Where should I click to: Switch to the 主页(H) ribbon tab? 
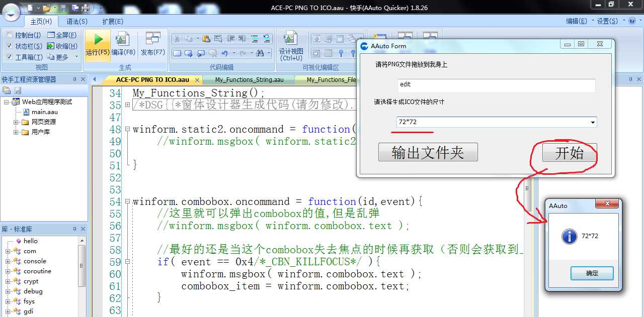(x=41, y=22)
